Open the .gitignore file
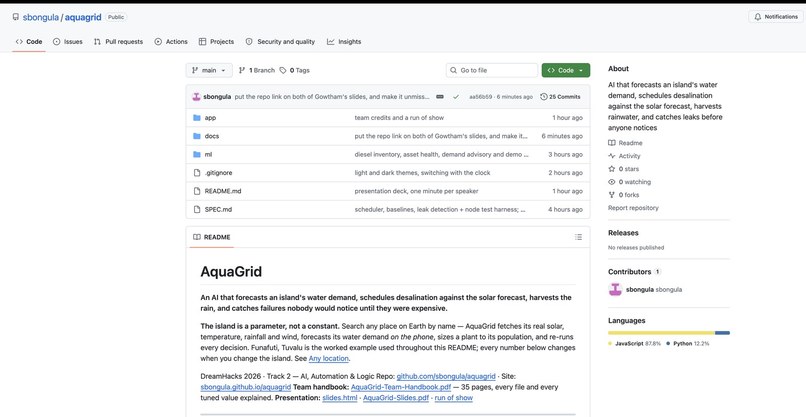Viewport: 806px width, 417px height. click(x=218, y=173)
